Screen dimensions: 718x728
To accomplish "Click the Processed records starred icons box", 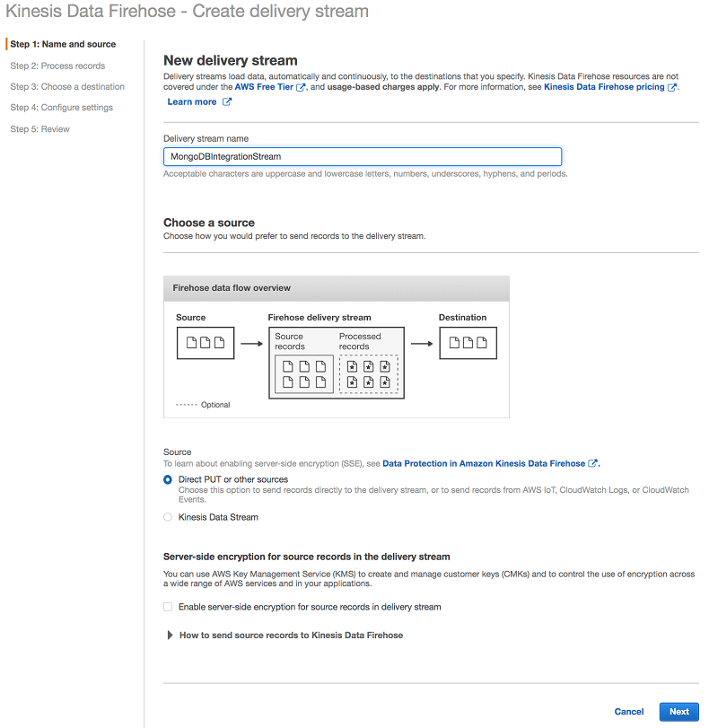I will (369, 374).
